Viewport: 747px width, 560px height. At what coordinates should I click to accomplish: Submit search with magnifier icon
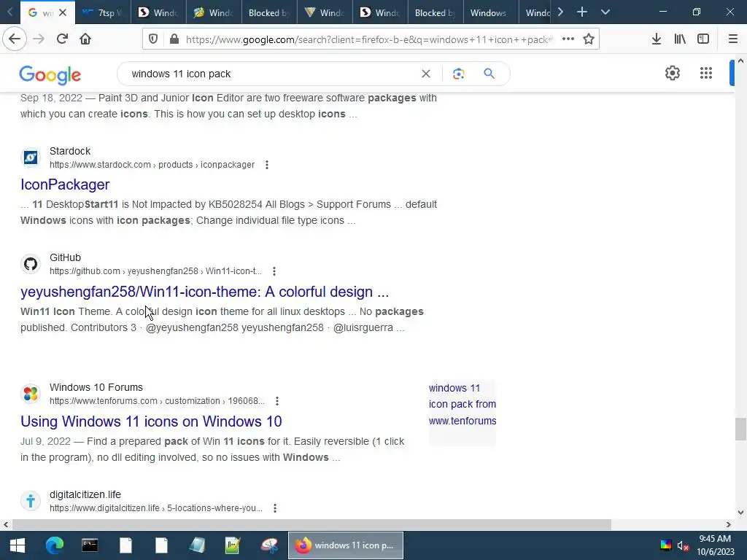click(x=489, y=74)
